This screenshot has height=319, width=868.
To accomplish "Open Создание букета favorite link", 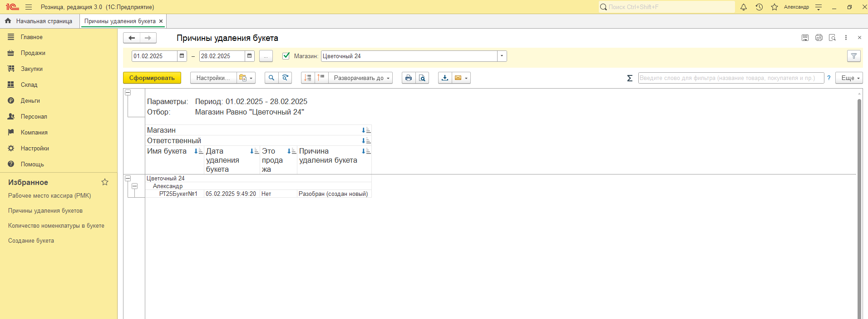I will point(31,241).
